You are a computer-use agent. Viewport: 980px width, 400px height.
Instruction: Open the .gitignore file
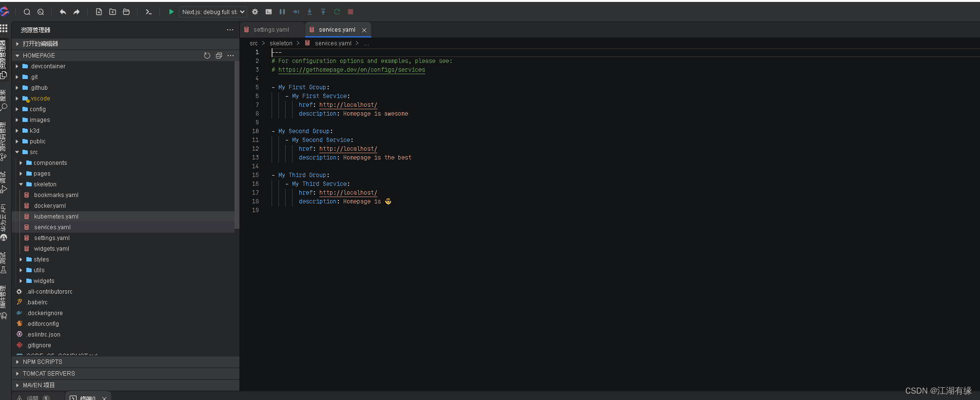(x=39, y=345)
